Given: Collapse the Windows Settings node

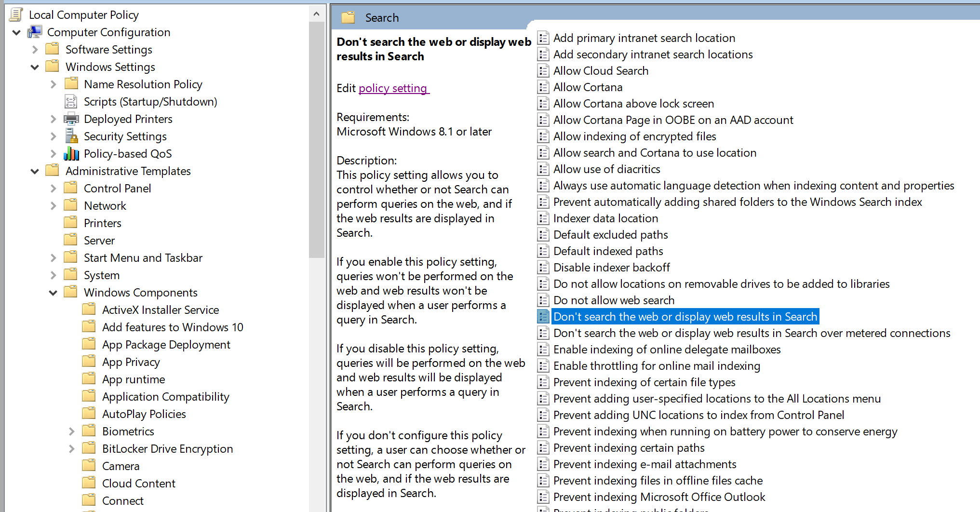Looking at the screenshot, I should 35,67.
